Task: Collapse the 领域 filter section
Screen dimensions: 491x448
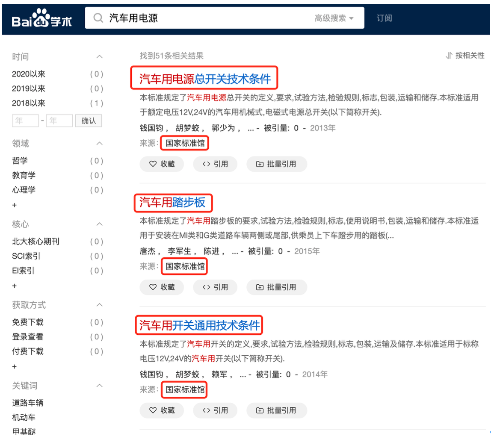Action: click(x=100, y=143)
